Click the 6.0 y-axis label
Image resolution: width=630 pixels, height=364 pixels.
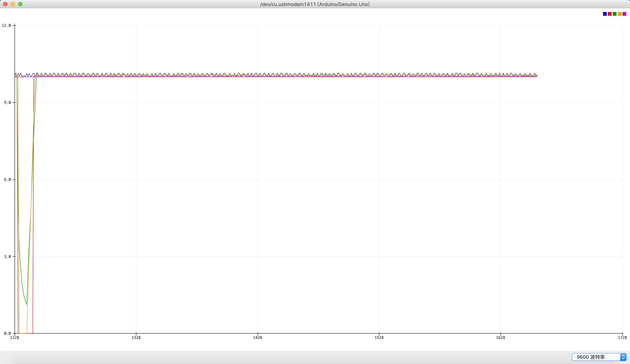[x=7, y=180]
